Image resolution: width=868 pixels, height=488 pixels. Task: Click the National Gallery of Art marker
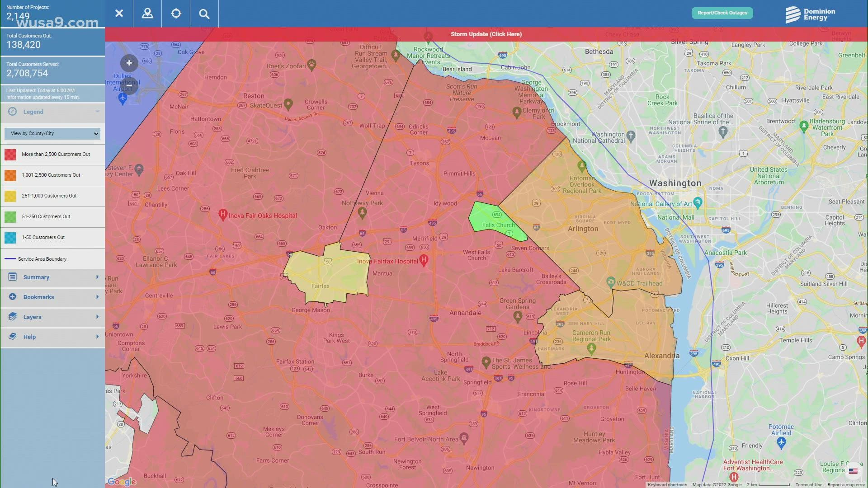(x=698, y=202)
